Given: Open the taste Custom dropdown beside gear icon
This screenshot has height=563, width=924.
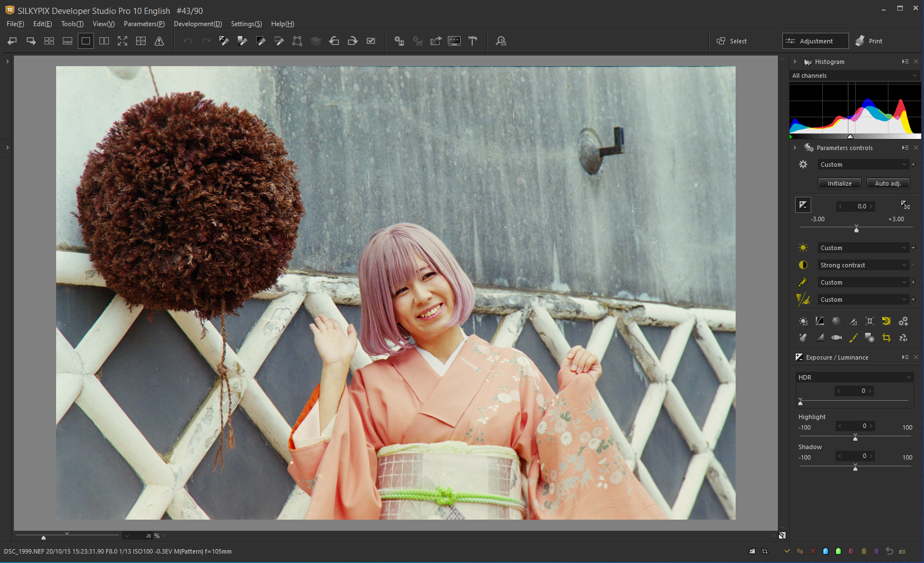Looking at the screenshot, I should [x=863, y=165].
